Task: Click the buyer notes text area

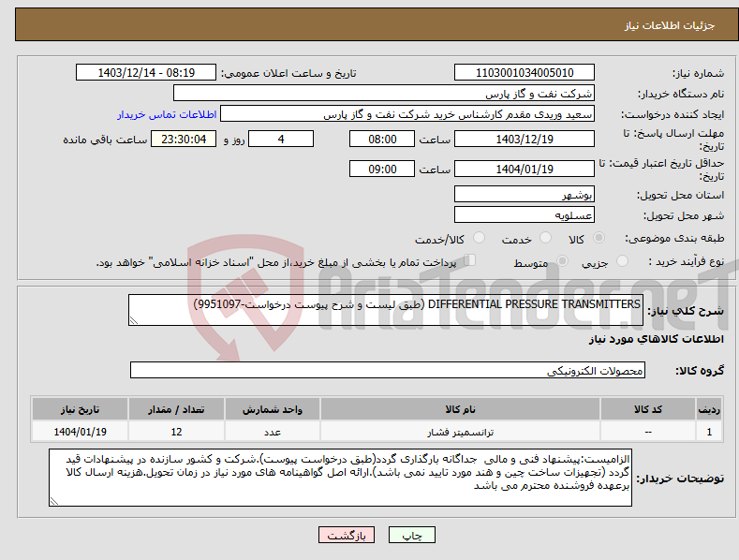Action: (x=340, y=478)
